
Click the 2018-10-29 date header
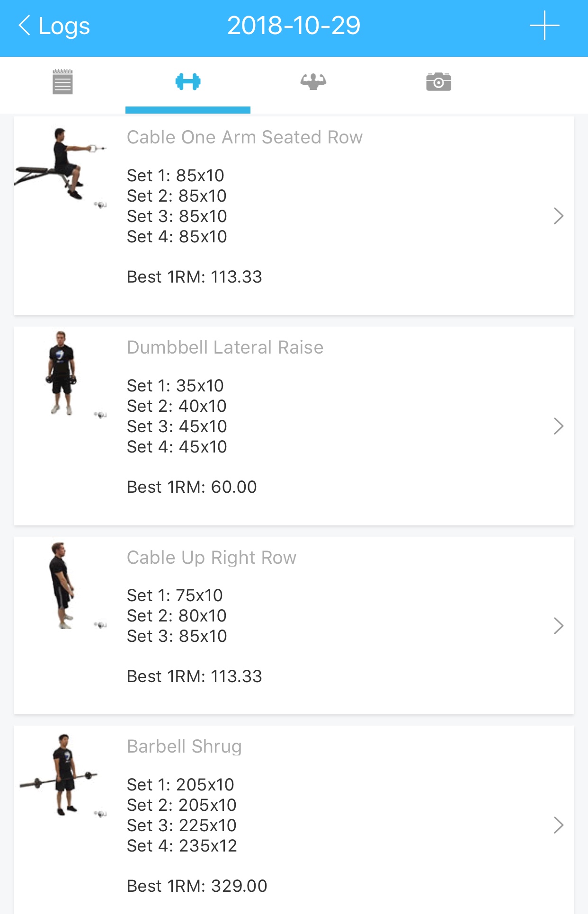(x=294, y=26)
